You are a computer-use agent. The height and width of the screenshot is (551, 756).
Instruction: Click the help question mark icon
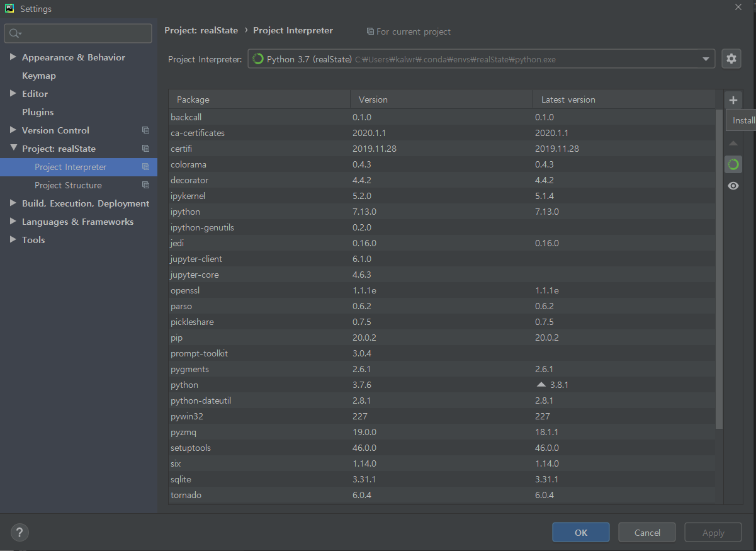(x=19, y=532)
